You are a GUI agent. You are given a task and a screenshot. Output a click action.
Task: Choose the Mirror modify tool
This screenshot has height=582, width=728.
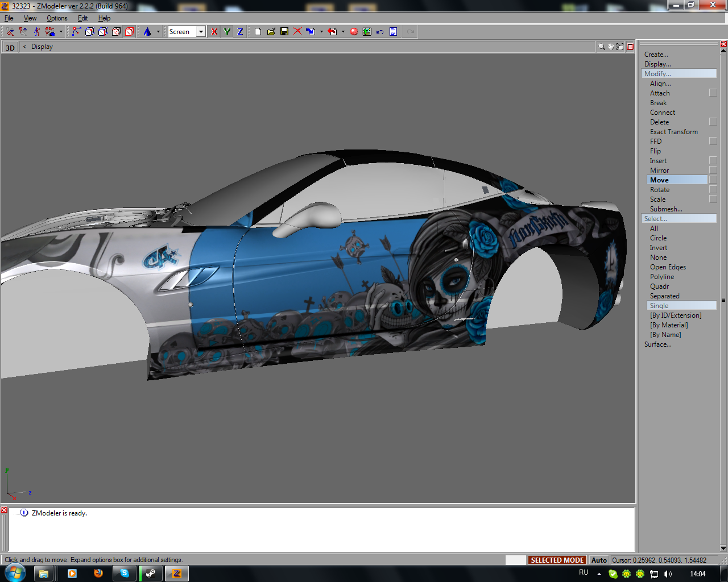[660, 171]
